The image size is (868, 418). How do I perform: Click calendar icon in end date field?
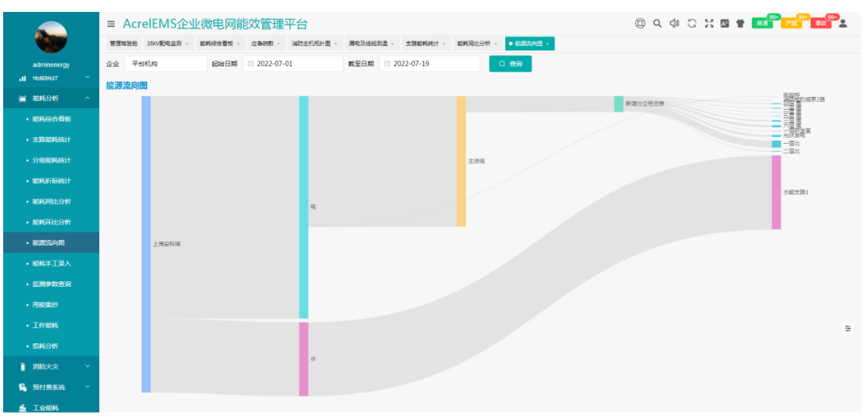[387, 64]
